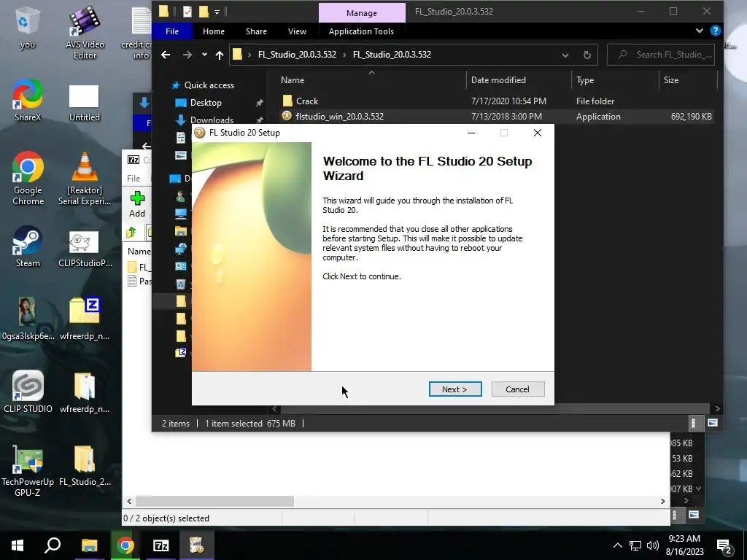The height and width of the screenshot is (560, 747).
Task: Sort by the Name column header
Action: coord(293,80)
